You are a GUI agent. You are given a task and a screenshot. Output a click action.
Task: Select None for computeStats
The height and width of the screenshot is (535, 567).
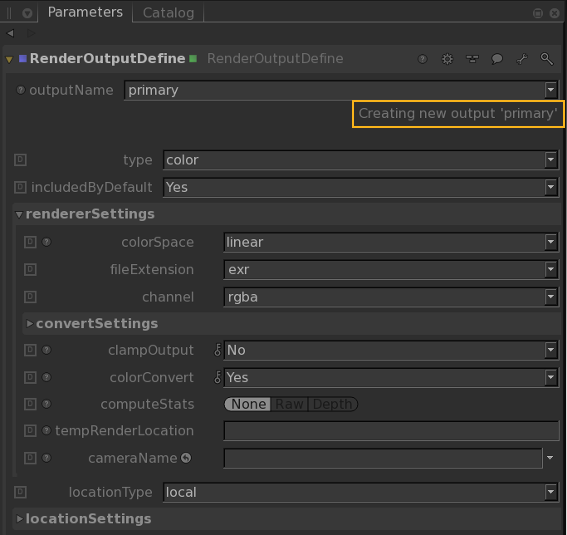click(248, 404)
